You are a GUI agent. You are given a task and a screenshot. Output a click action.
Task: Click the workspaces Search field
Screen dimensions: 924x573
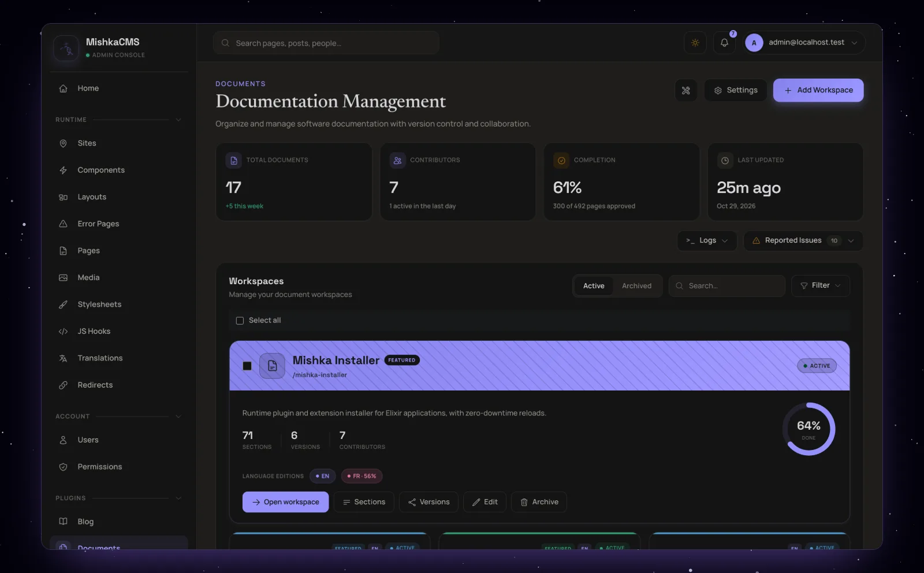point(726,286)
